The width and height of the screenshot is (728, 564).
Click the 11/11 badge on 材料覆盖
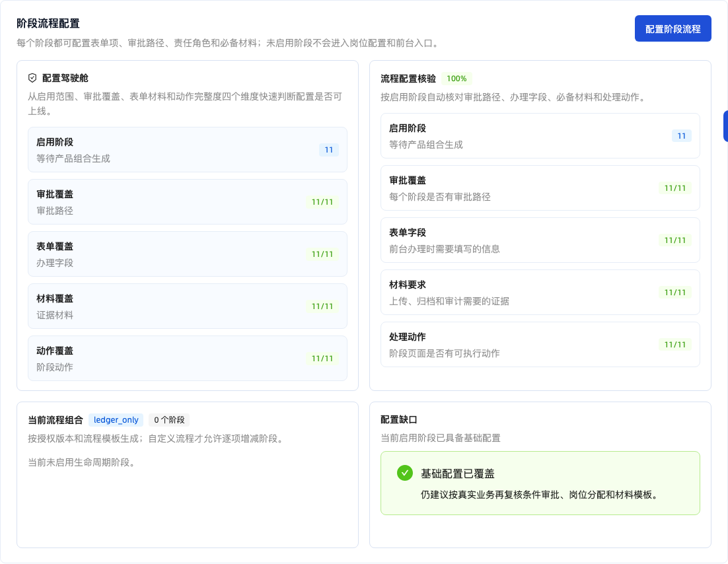point(322,306)
